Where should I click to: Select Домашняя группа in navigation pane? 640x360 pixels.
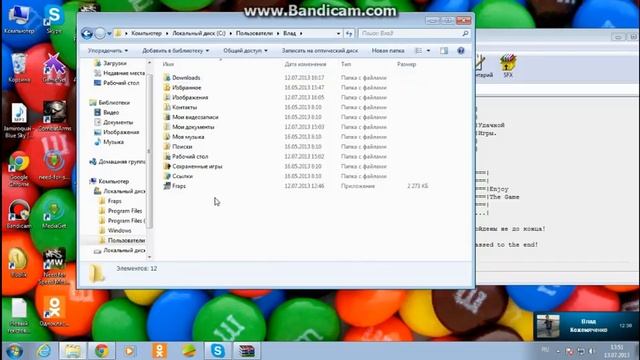tap(118, 162)
